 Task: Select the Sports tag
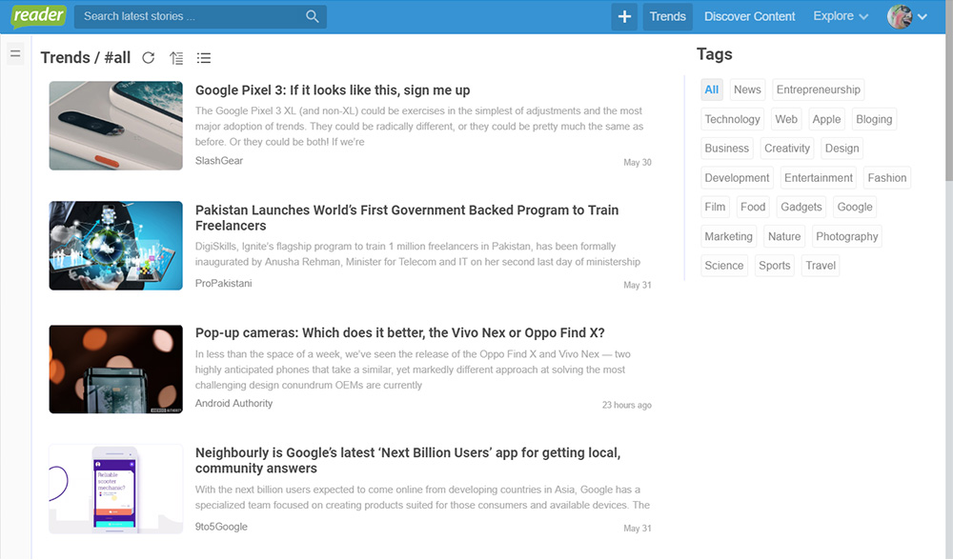tap(774, 266)
